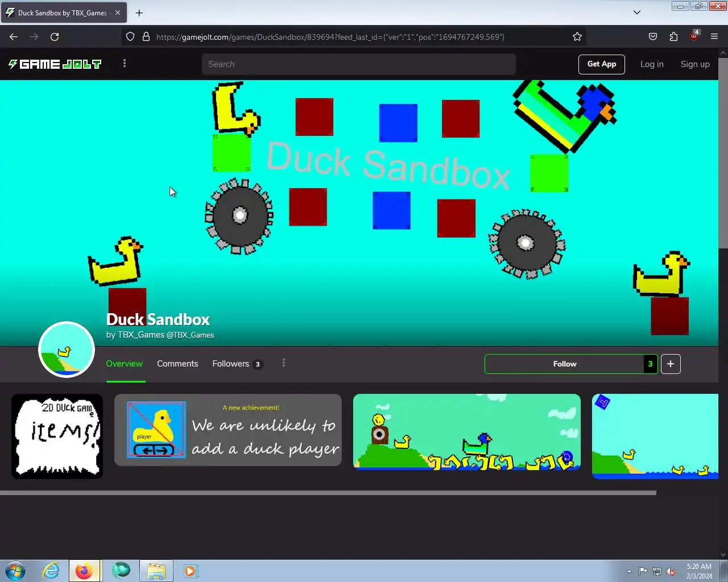The height and width of the screenshot is (582, 728).
Task: Click the browser forward arrow
Action: point(34,37)
